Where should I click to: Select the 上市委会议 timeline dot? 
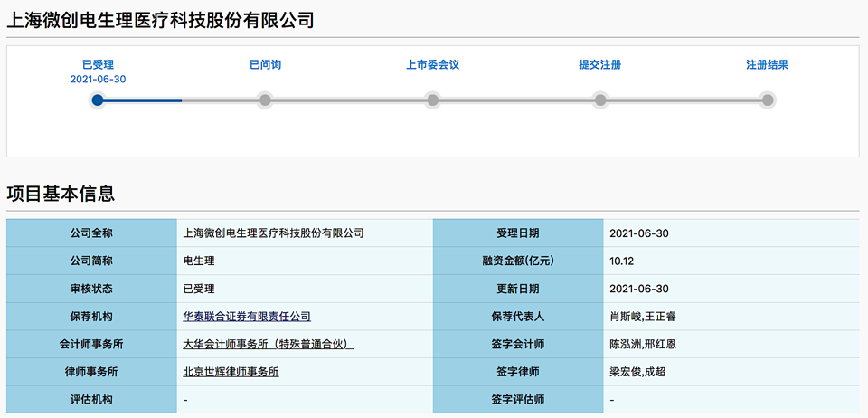coord(433,100)
